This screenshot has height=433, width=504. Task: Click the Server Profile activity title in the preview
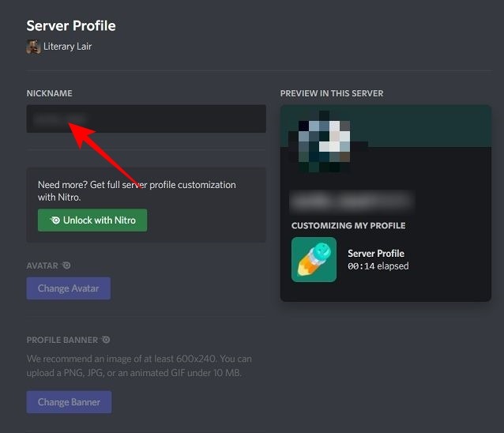pyautogui.click(x=376, y=254)
